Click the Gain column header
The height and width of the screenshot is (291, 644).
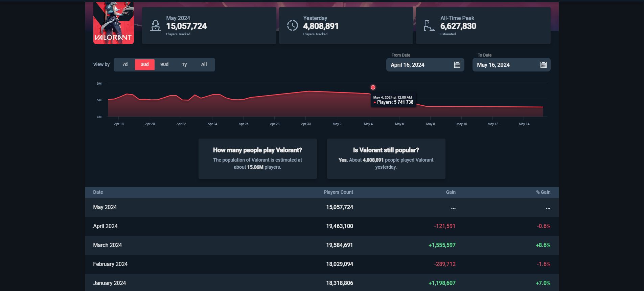[451, 192]
